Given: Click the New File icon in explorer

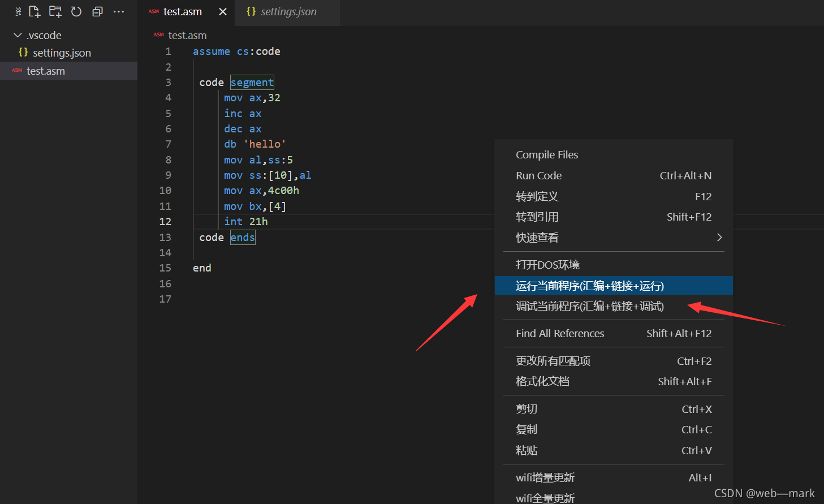Looking at the screenshot, I should tap(34, 11).
